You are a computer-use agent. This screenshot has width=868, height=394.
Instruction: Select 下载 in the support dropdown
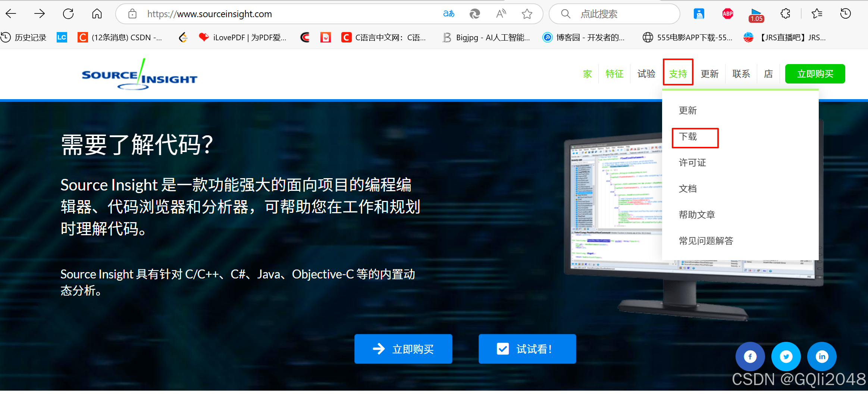tap(687, 136)
